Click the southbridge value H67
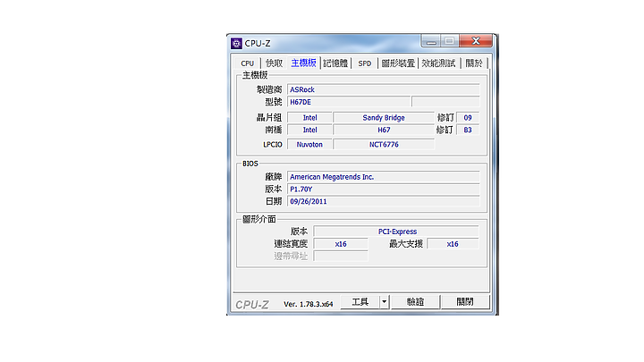This screenshot has height=362, width=644. click(384, 130)
